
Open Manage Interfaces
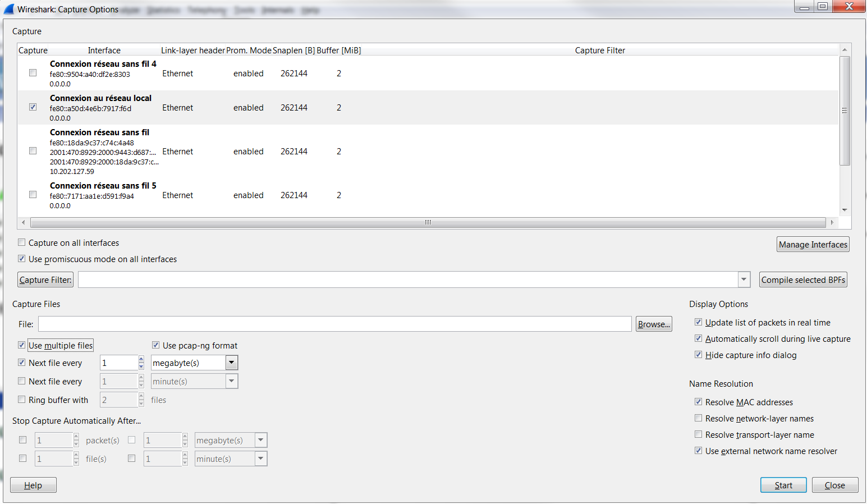click(x=813, y=244)
